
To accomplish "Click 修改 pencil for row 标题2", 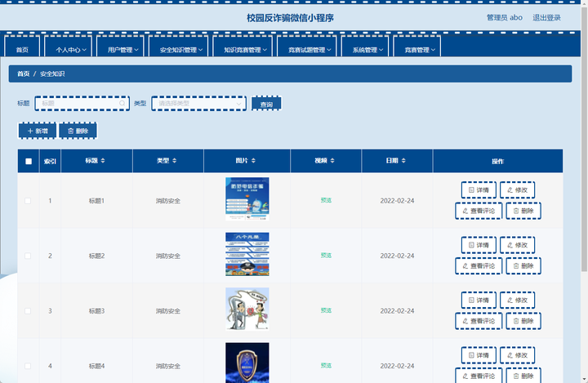I will pyautogui.click(x=518, y=245).
